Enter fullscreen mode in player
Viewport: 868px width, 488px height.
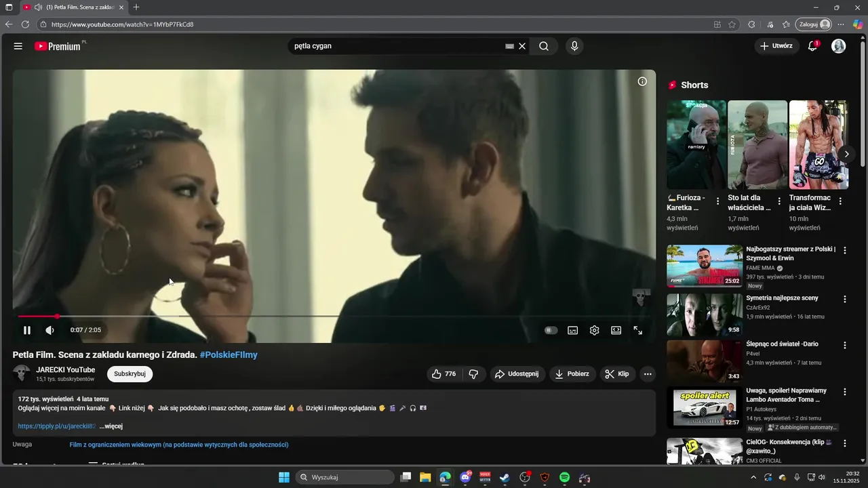638,330
